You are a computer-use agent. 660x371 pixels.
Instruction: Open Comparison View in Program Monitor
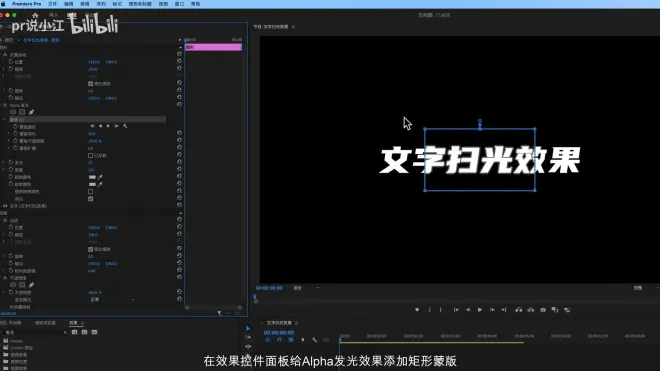[x=555, y=310]
